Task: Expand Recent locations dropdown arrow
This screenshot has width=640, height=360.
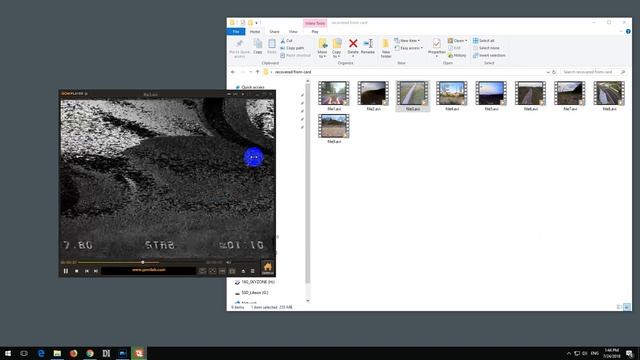Action: click(251, 72)
